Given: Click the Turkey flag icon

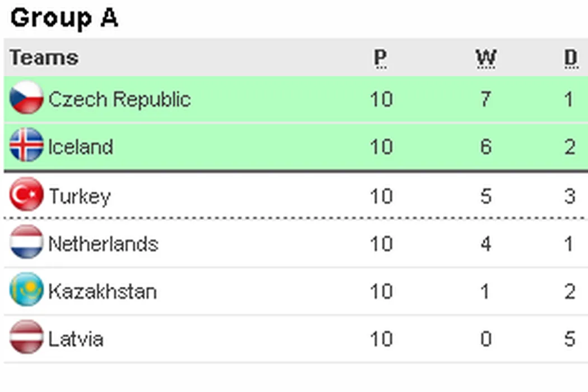Looking at the screenshot, I should [x=26, y=194].
